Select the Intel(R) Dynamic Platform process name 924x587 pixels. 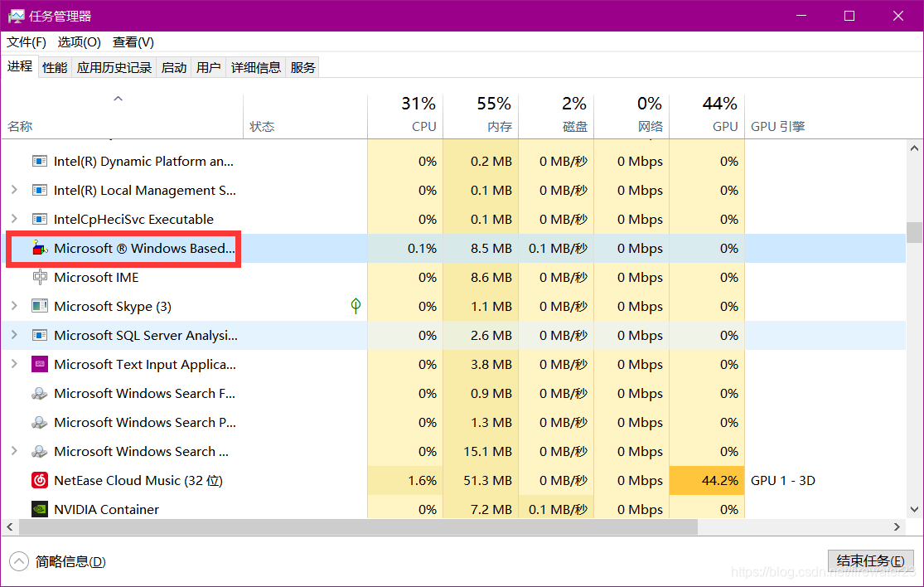click(143, 162)
